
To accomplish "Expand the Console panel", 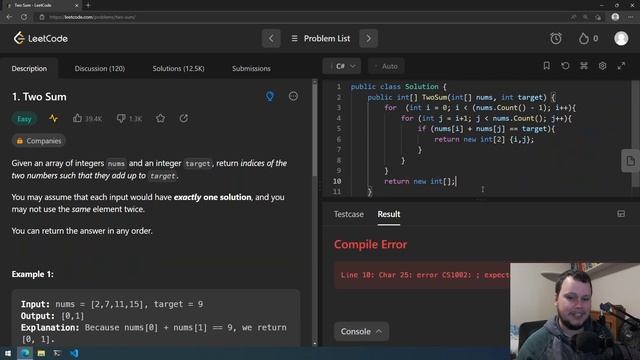I will coord(361,331).
